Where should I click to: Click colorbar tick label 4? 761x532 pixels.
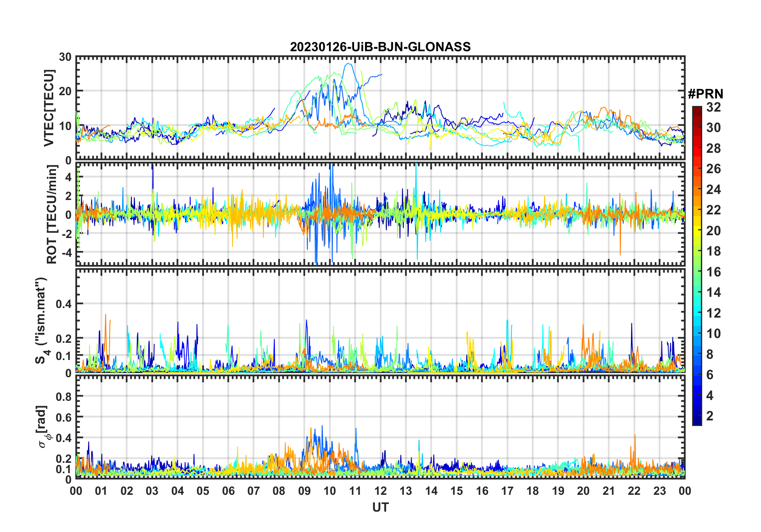click(710, 396)
